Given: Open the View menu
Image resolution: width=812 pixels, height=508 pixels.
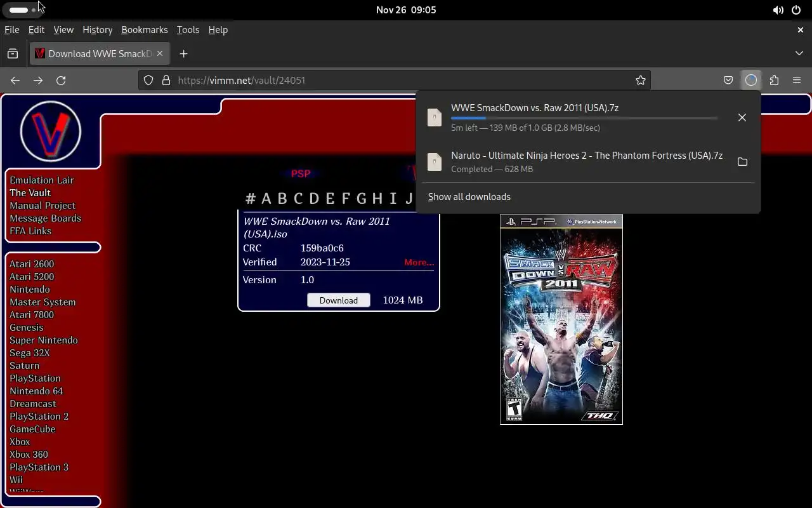Looking at the screenshot, I should 63,30.
